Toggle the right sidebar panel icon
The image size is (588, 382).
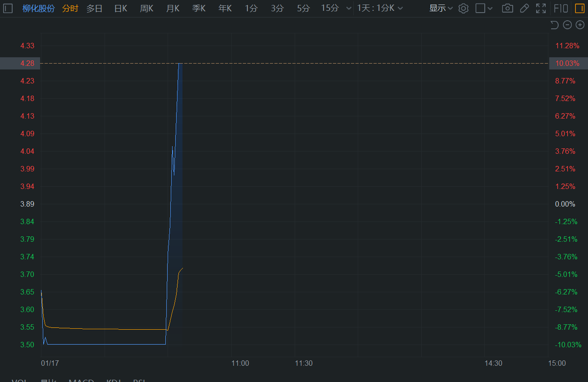pyautogui.click(x=579, y=8)
